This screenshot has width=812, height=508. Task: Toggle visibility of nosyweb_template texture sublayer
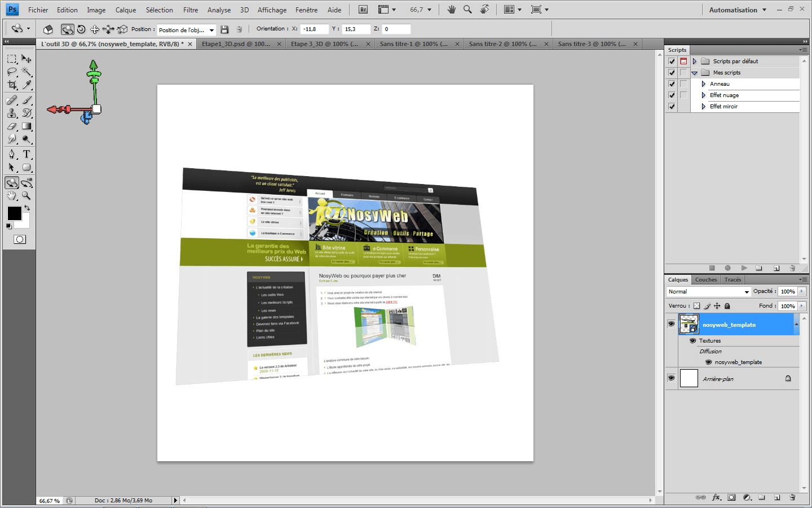(708, 362)
